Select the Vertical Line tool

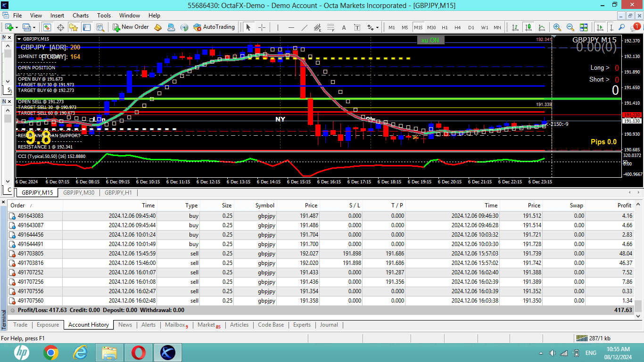[278, 27]
